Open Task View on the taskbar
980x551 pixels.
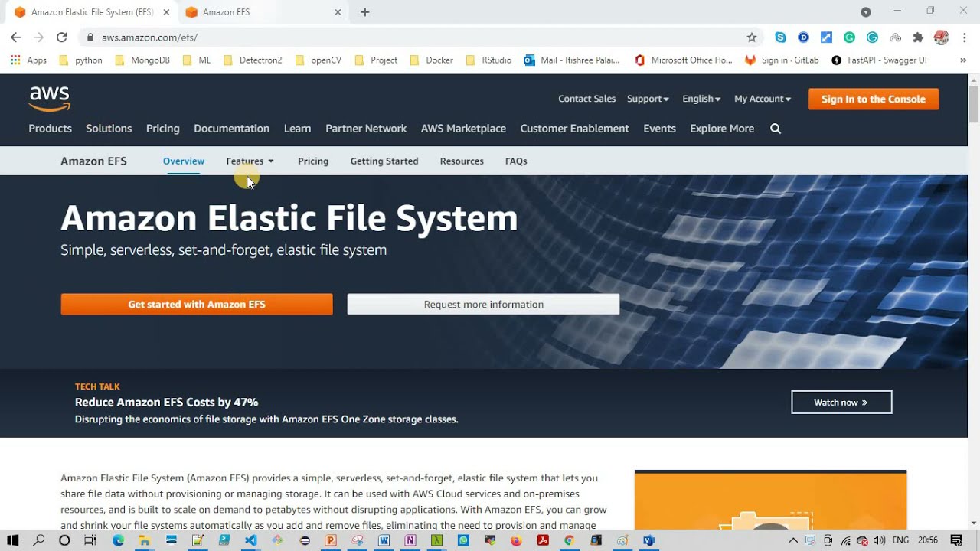tap(90, 540)
